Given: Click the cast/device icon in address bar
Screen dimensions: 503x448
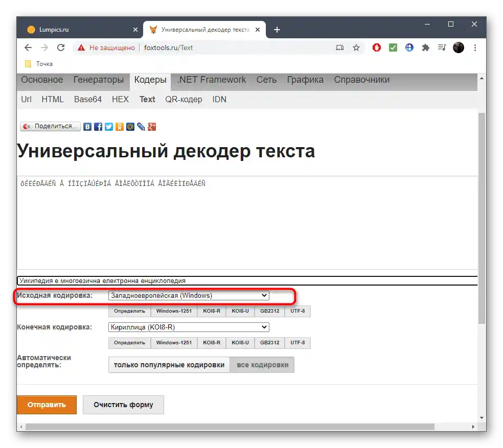Looking at the screenshot, I should 340,48.
